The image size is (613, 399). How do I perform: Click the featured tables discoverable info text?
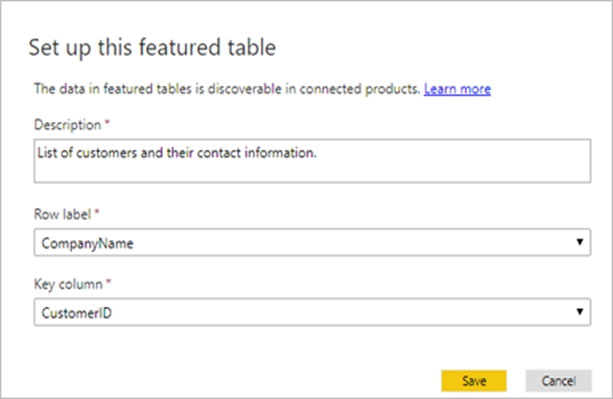click(x=227, y=89)
